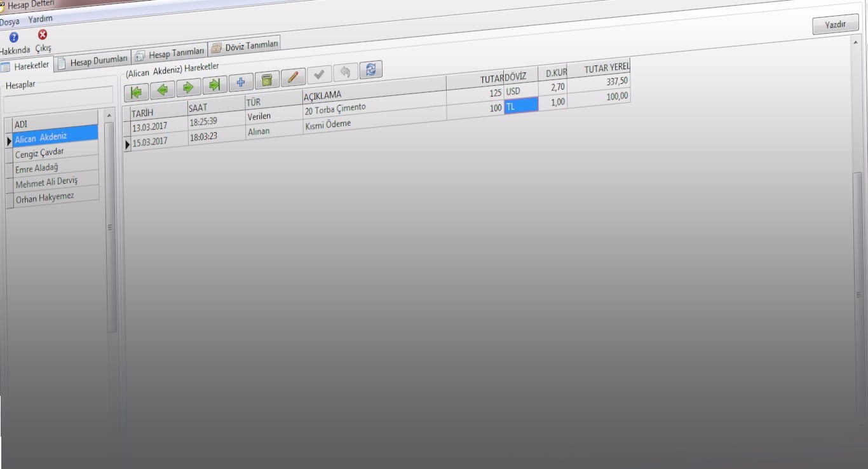Click the red Çıkış exit icon
The height and width of the screenshot is (469, 868).
pos(43,34)
